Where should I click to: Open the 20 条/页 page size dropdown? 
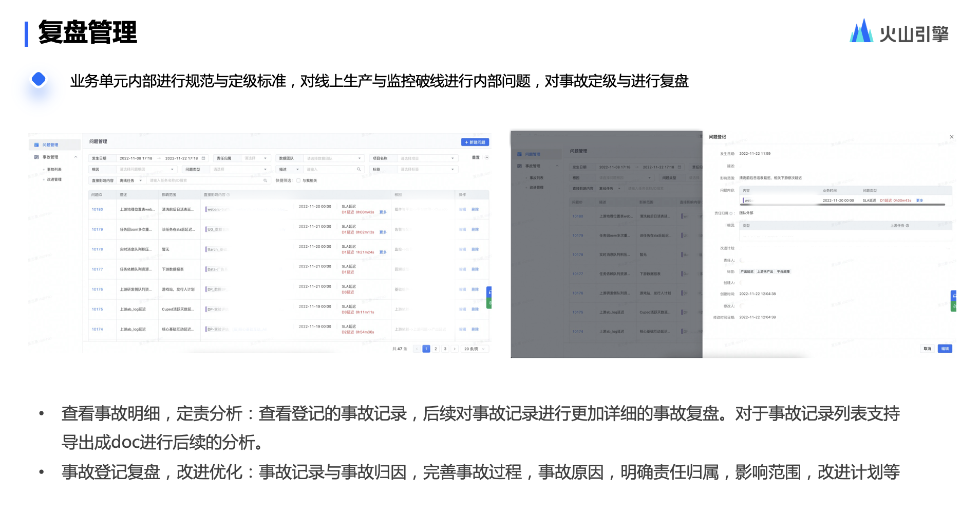474,349
